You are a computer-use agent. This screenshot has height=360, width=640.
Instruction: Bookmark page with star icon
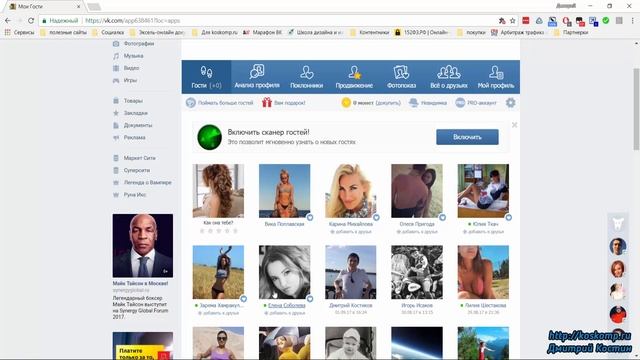click(x=513, y=20)
